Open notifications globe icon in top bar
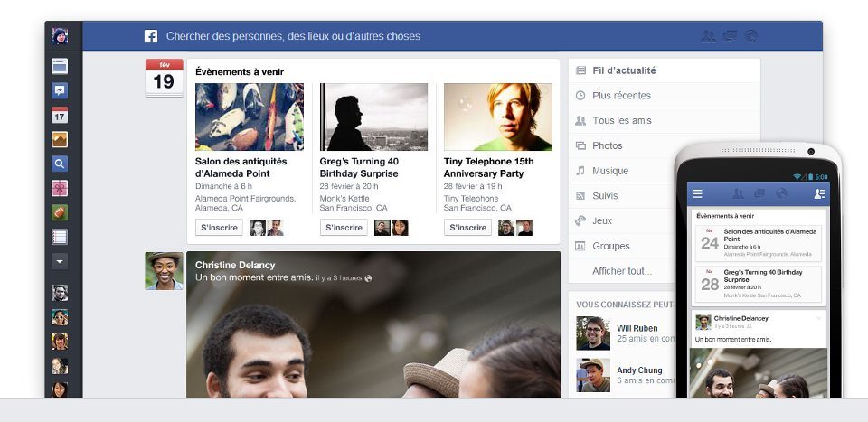 pos(750,36)
